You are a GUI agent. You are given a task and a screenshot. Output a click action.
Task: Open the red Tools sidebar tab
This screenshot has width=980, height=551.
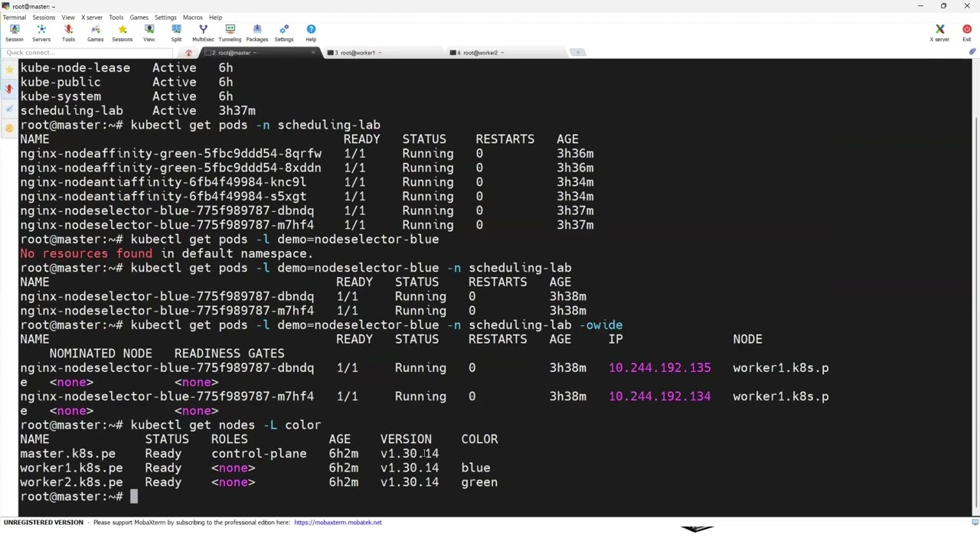point(9,89)
